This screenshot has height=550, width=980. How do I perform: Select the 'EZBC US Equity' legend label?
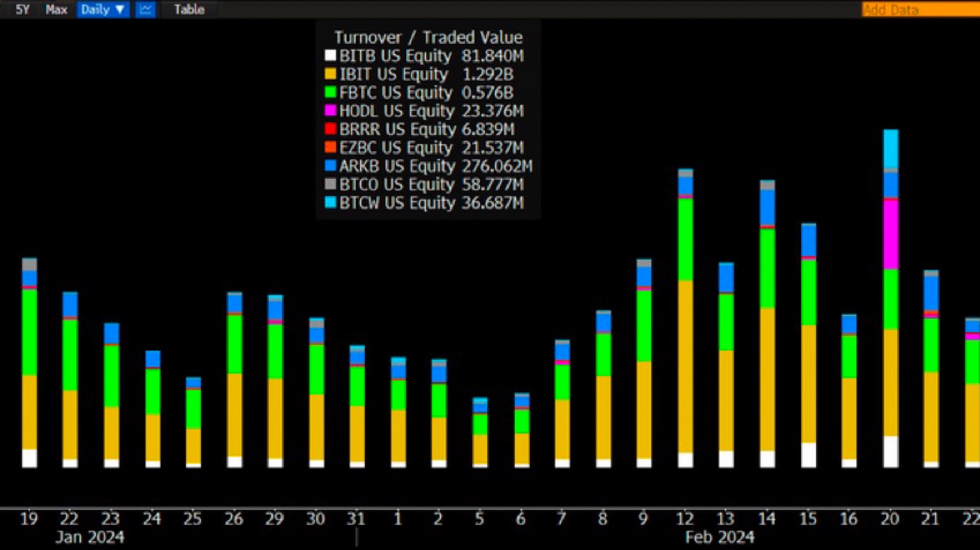pyautogui.click(x=396, y=148)
